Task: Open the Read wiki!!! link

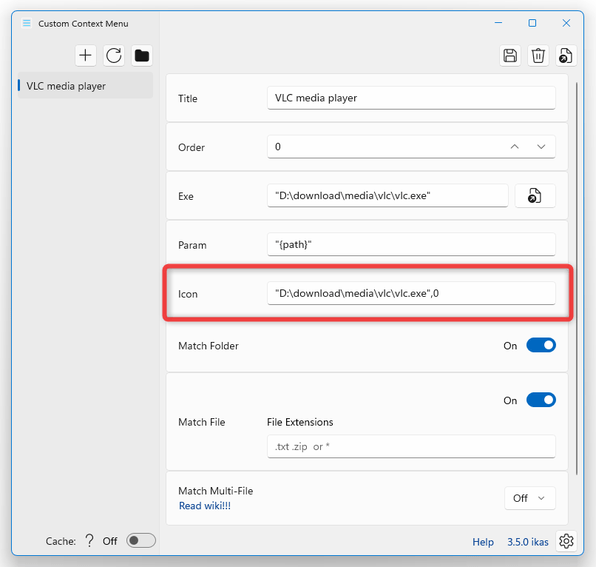Action: click(205, 506)
